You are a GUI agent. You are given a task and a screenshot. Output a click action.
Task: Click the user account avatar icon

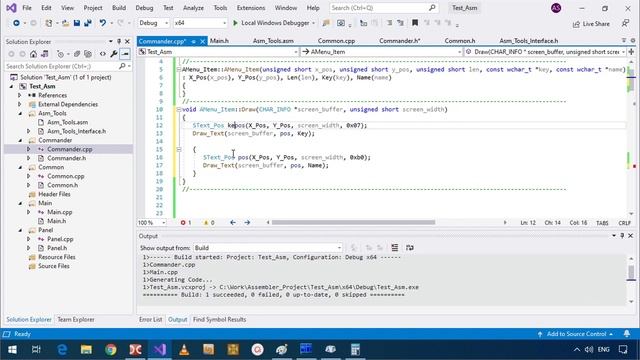click(x=556, y=8)
